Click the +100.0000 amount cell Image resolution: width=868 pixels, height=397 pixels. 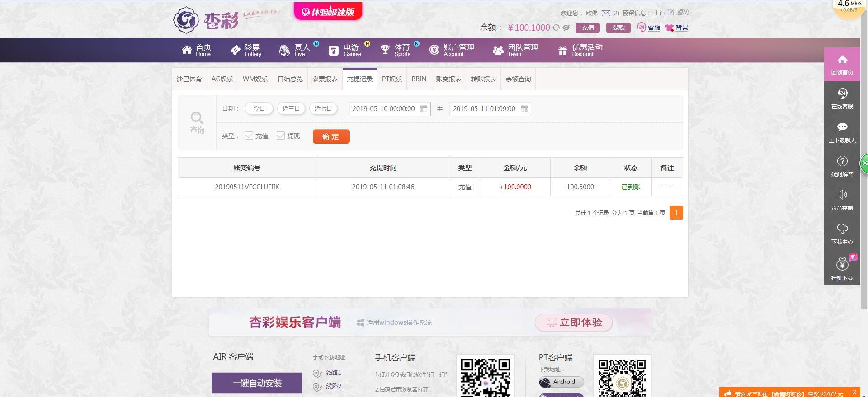pos(515,187)
